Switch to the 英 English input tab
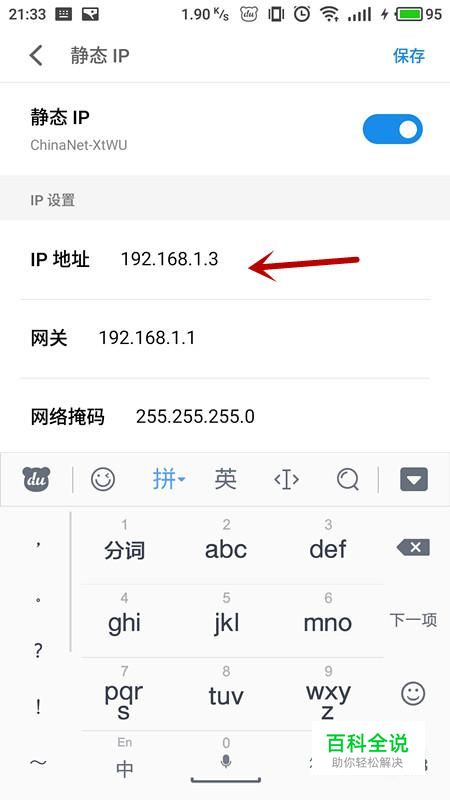The image size is (450, 800). 226,480
